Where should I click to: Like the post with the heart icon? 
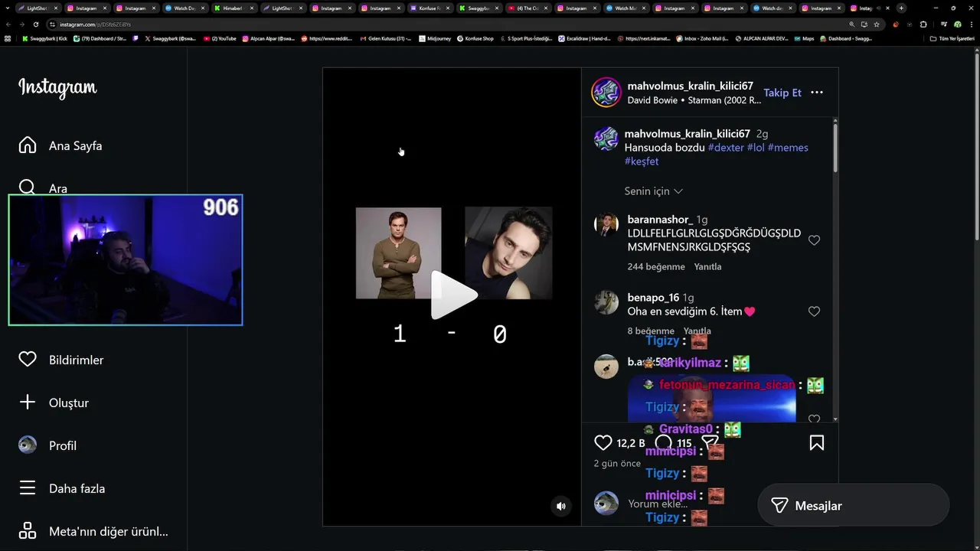coord(603,442)
